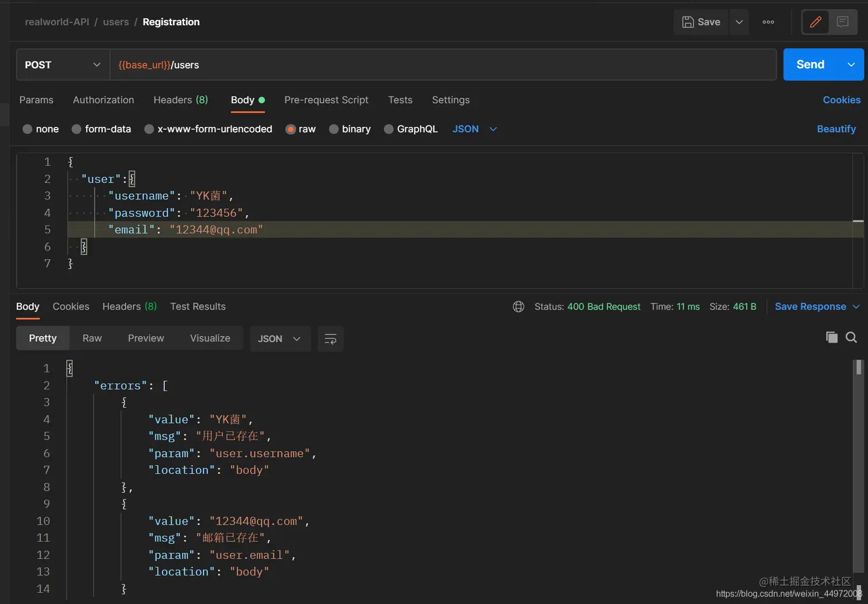Image resolution: width=868 pixels, height=604 pixels.
Task: Switch response view to Visualize
Action: (210, 338)
